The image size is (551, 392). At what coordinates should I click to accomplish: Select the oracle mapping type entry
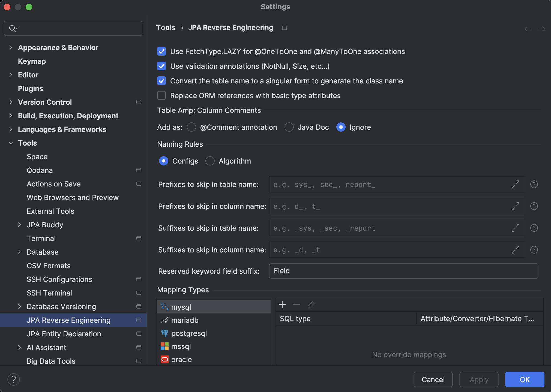pyautogui.click(x=181, y=359)
